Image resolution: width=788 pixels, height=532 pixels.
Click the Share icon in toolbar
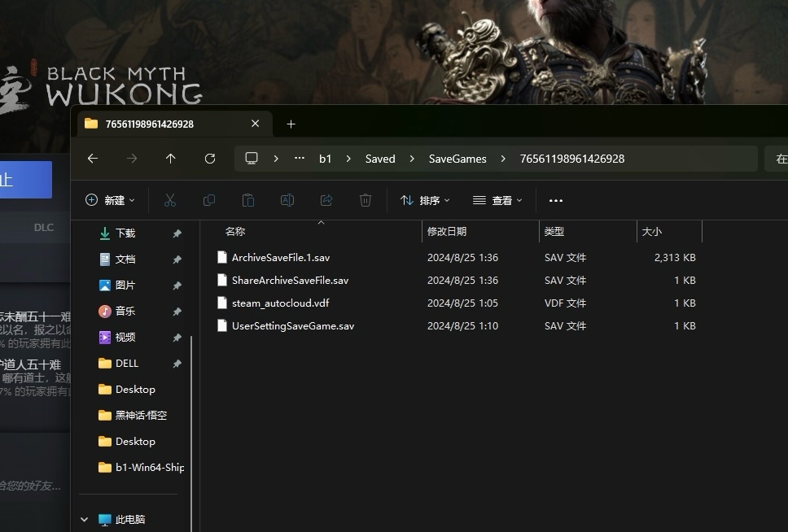coord(326,200)
